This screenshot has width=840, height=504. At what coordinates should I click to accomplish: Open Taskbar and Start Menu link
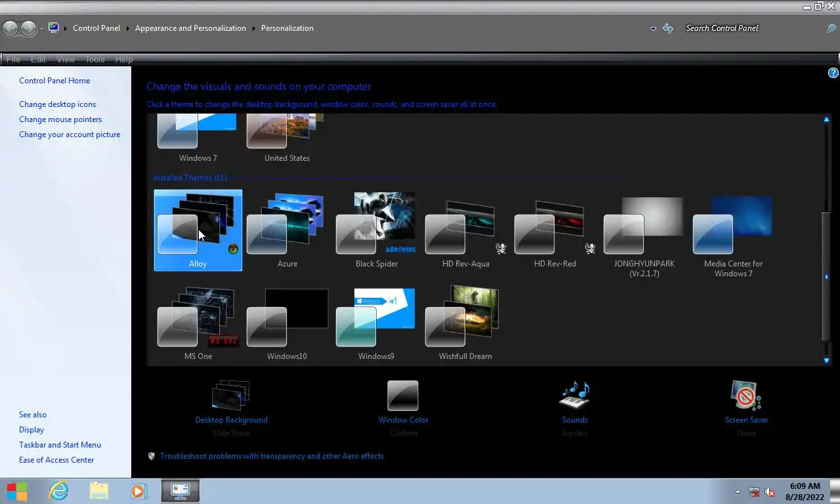point(60,445)
